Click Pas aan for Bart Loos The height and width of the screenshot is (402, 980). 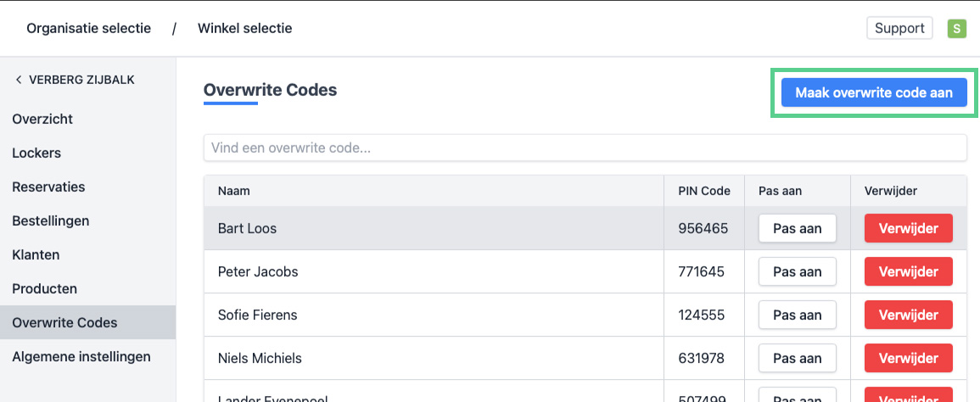click(x=797, y=228)
